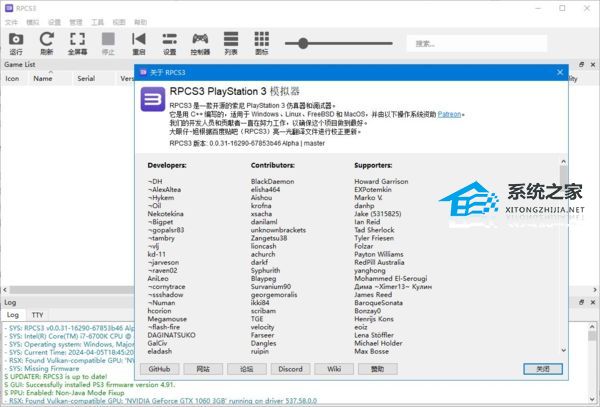600x407 pixels.
Task: Click the icon size slider handle
Action: 304,43
